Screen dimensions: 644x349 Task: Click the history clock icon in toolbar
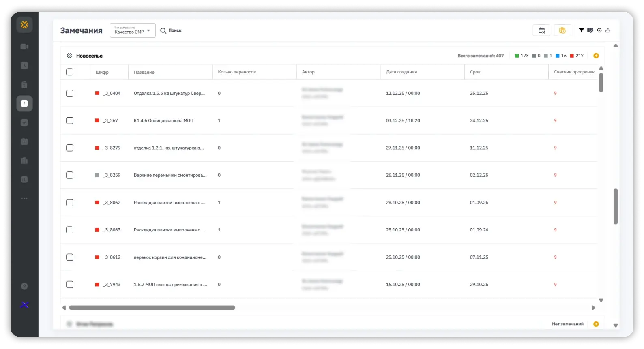click(x=599, y=30)
